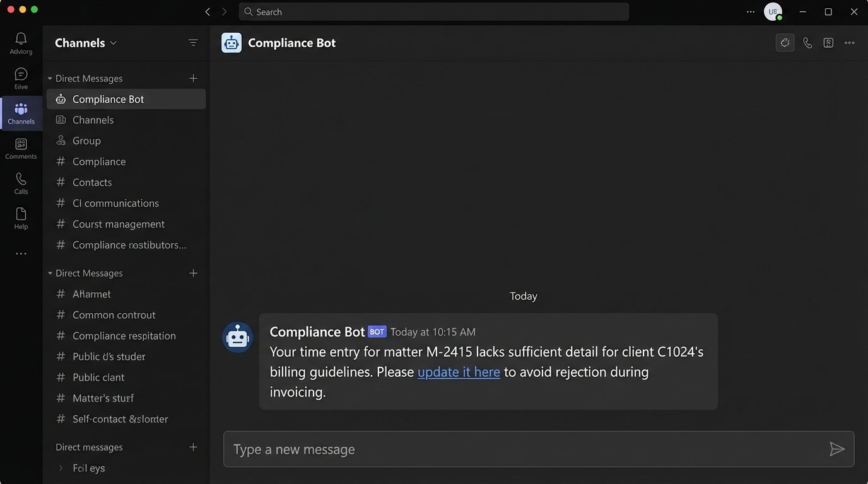Collapse the first Direct Messages section
The width and height of the screenshot is (868, 484).
click(50, 79)
